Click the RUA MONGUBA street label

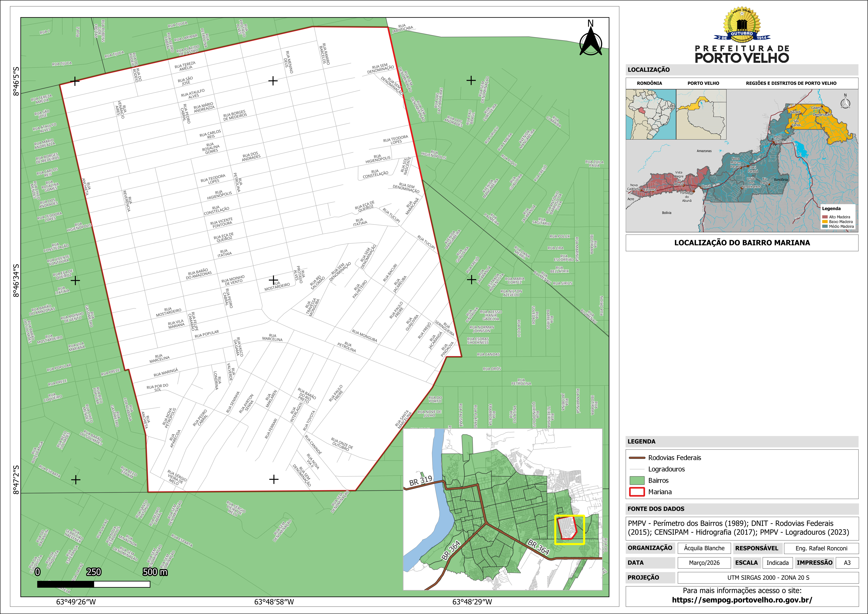point(365,336)
